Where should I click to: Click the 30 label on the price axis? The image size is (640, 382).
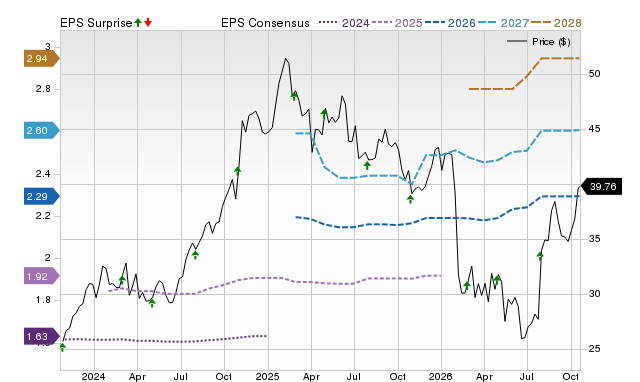click(x=594, y=294)
